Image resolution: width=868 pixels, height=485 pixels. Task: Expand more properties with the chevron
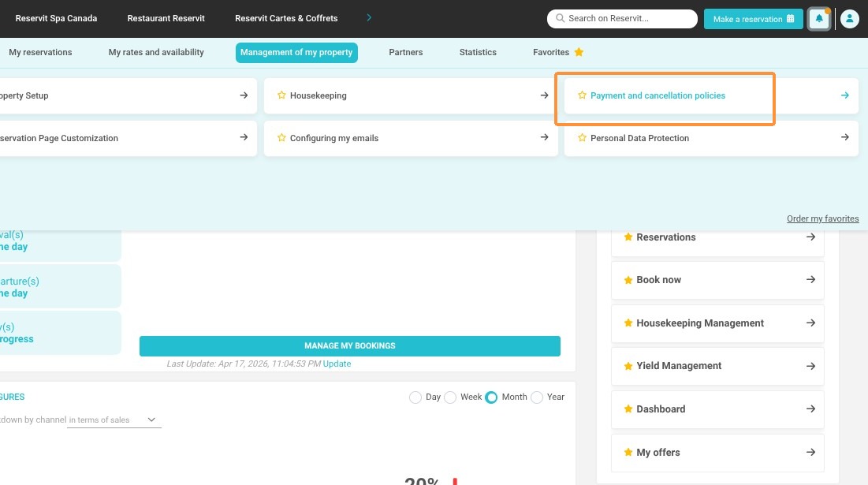(x=369, y=17)
